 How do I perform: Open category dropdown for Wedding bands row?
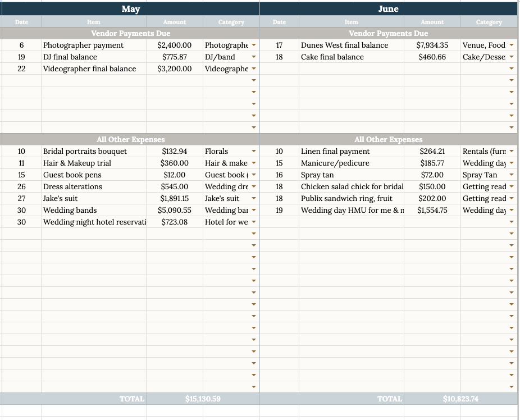point(254,210)
